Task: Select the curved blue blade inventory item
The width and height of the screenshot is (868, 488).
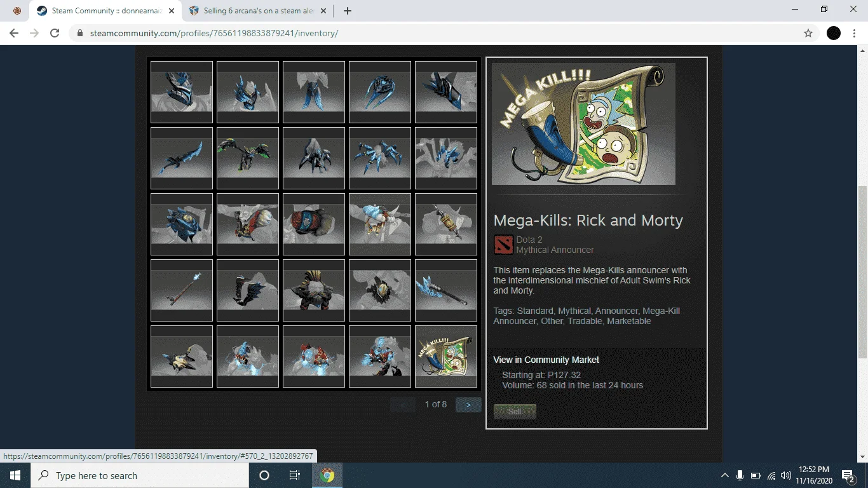Action: click(x=182, y=158)
